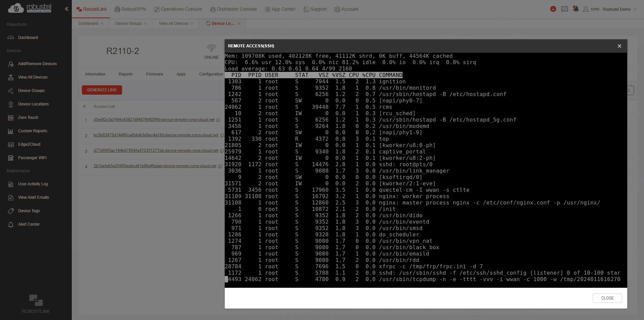Open Passenger WiFi from the sidebar
Image resolution: width=644 pixels, height=320 pixels.
coord(32,158)
